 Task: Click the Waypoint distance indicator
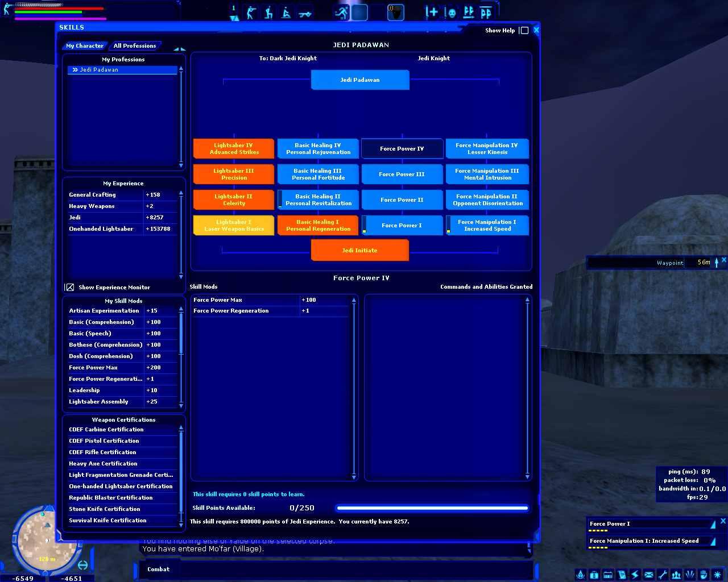(x=704, y=262)
